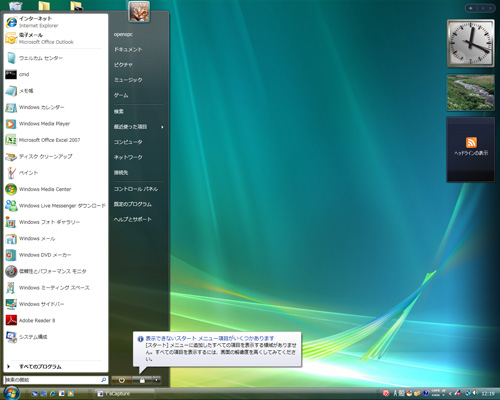
Task: Launch Windows Media Player from the list
Action: [56, 124]
